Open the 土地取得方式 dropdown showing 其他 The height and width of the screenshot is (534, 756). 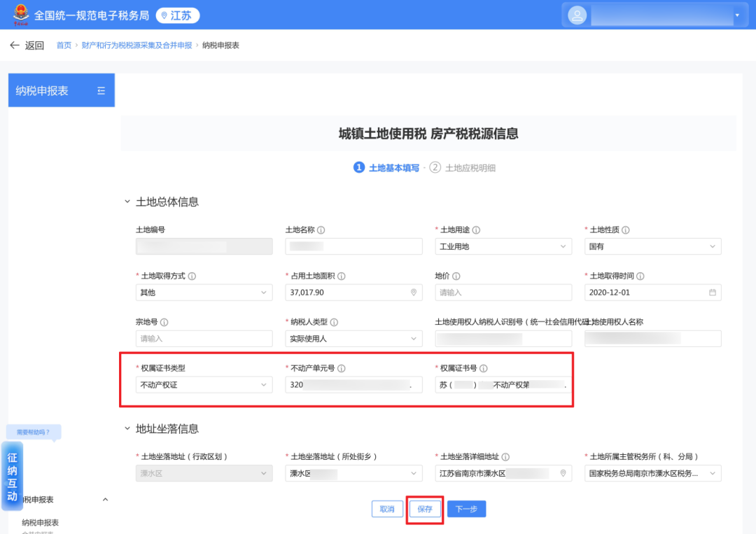pos(204,293)
